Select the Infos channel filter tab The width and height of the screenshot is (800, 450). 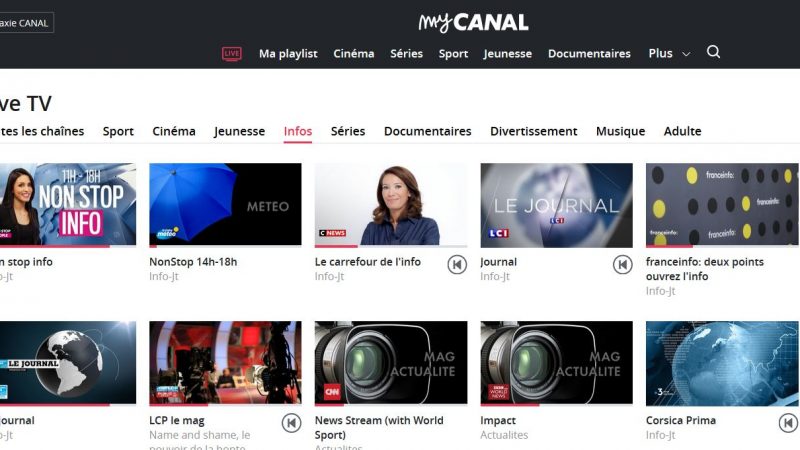(298, 132)
